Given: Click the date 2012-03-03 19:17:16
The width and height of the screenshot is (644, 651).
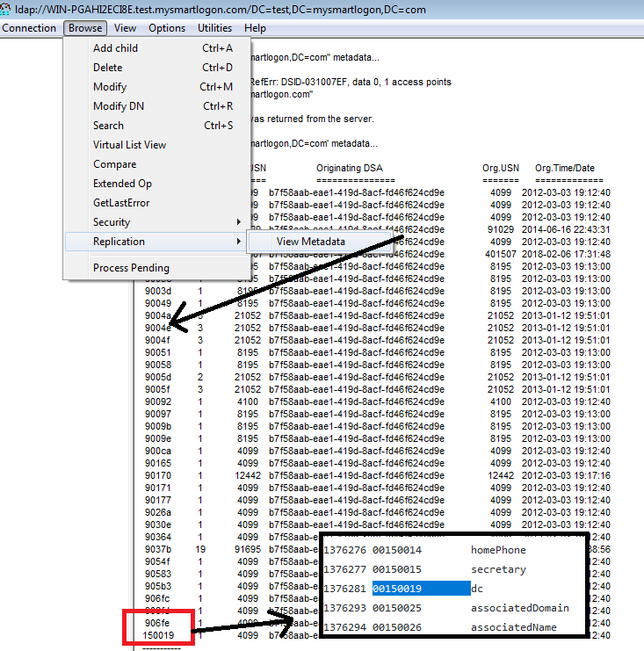Looking at the screenshot, I should click(566, 475).
